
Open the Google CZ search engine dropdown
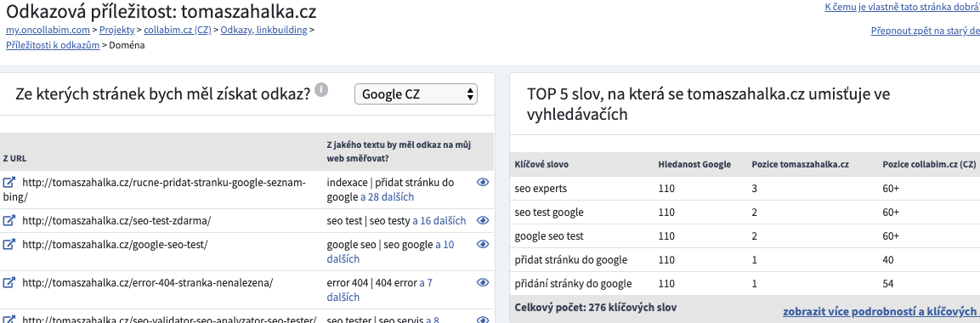pyautogui.click(x=416, y=94)
